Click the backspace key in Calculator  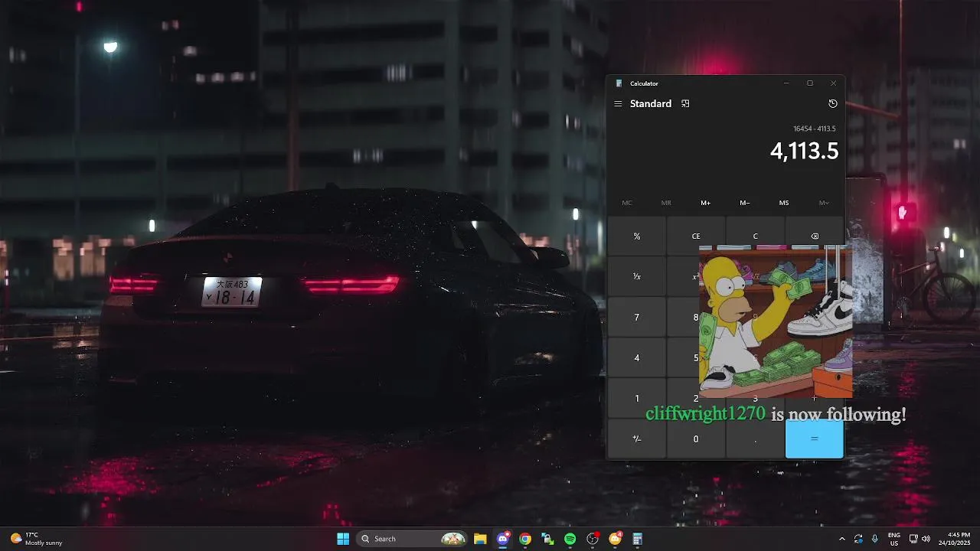815,236
